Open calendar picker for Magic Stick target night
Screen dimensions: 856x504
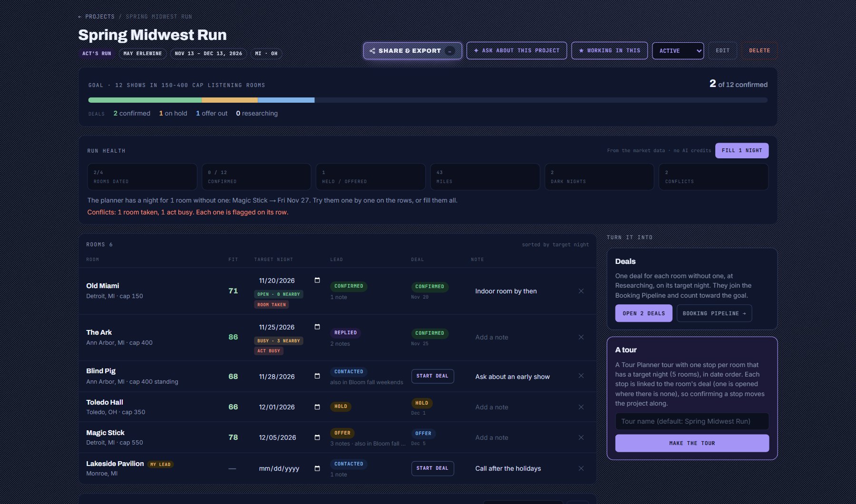[x=317, y=437]
